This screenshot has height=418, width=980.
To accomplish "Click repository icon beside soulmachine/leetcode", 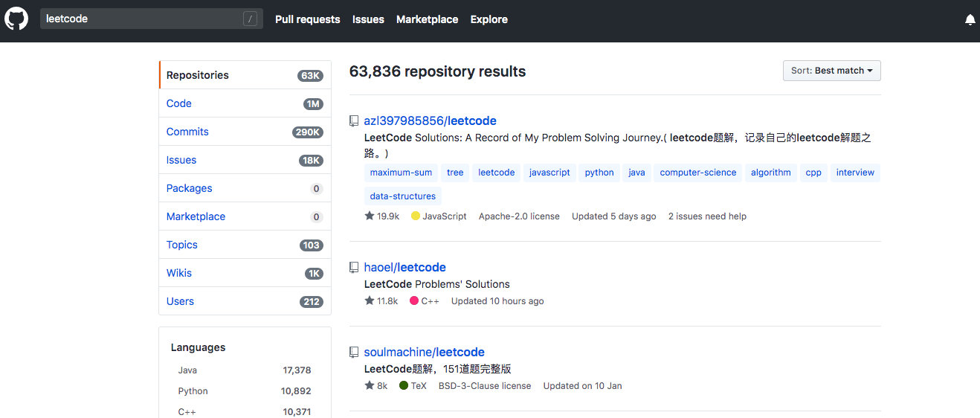I will (x=354, y=352).
